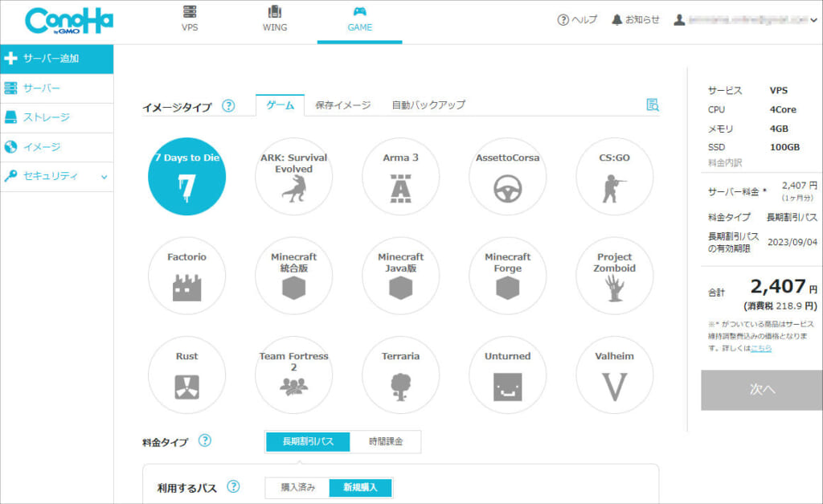Click the 次へ button
The width and height of the screenshot is (823, 504).
[761, 390]
